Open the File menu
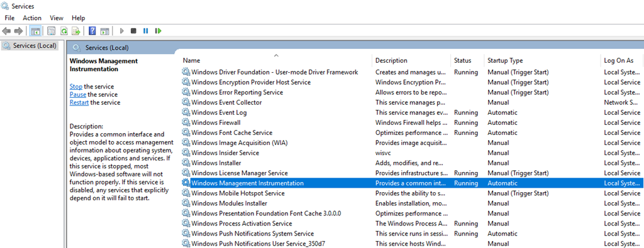This screenshot has height=248, width=644. [9, 18]
